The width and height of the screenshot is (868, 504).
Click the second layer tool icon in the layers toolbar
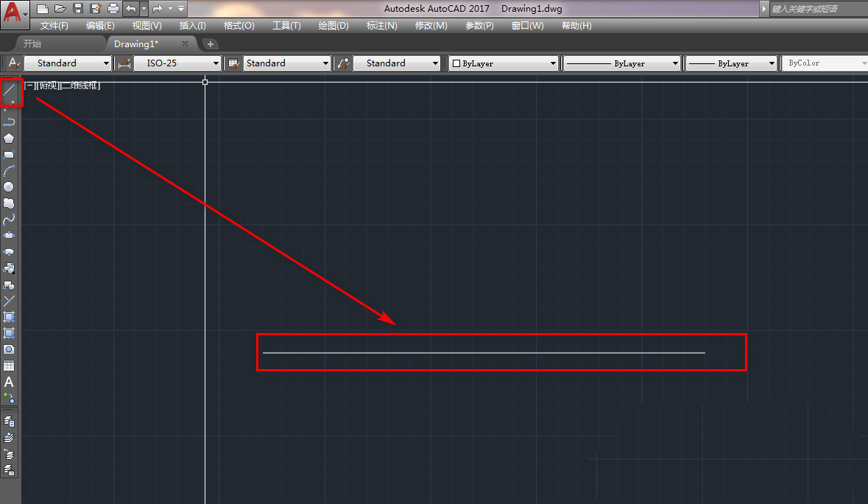[9, 438]
